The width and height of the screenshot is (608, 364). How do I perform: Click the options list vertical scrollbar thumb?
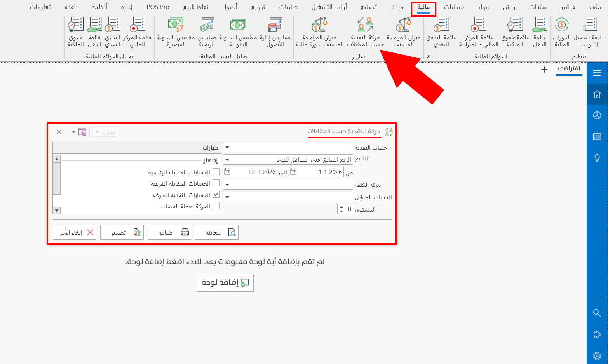point(57,178)
